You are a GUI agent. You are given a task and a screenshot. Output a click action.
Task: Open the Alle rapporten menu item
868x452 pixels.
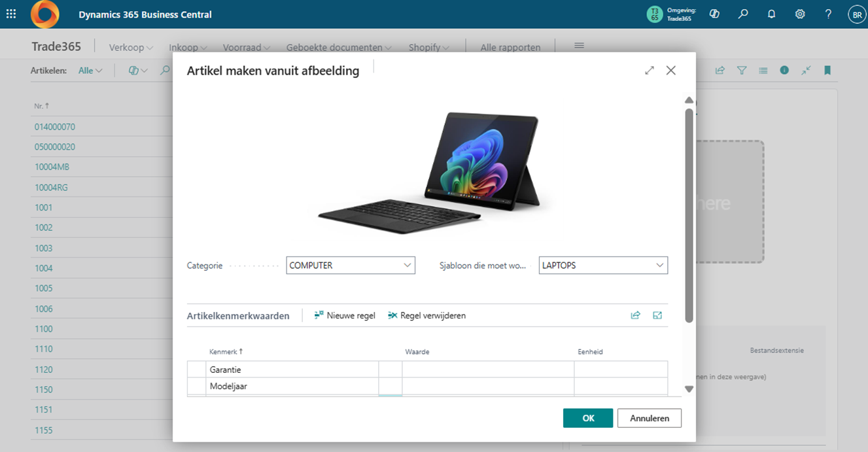510,47
